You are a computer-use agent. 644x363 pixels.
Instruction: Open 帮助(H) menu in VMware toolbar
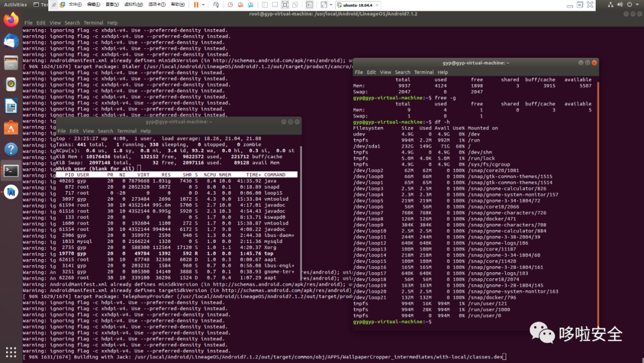click(178, 5)
